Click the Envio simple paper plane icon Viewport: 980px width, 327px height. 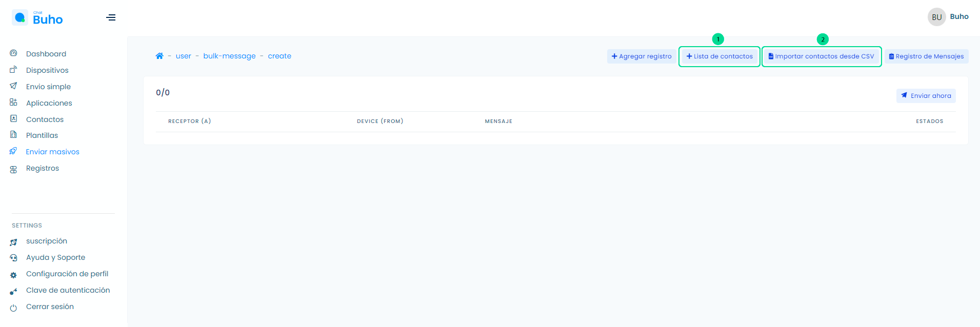[x=14, y=86]
